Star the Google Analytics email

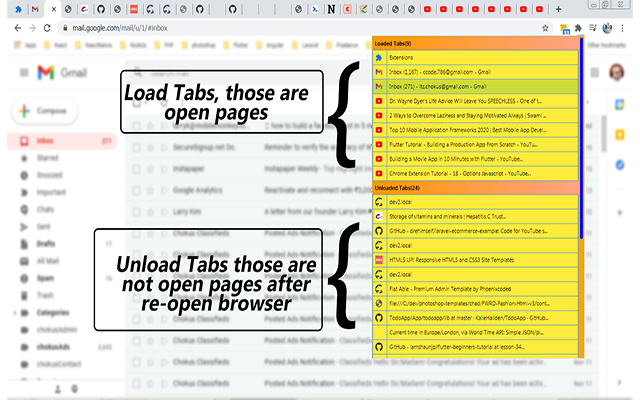151,190
